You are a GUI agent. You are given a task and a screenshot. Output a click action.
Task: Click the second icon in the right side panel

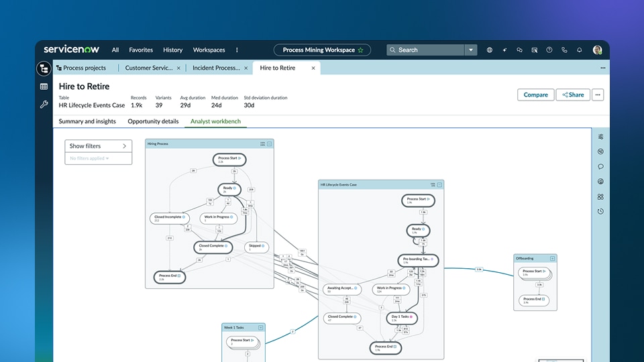(600, 152)
